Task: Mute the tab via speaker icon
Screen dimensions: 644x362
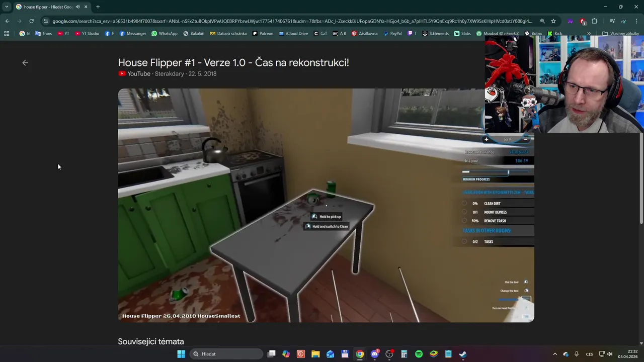Action: (77, 7)
